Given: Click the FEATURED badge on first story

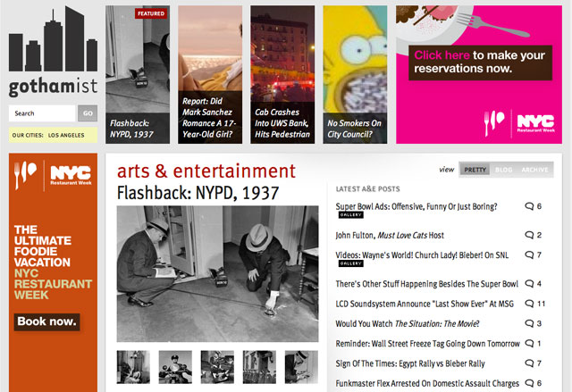Looking at the screenshot, I should [151, 13].
